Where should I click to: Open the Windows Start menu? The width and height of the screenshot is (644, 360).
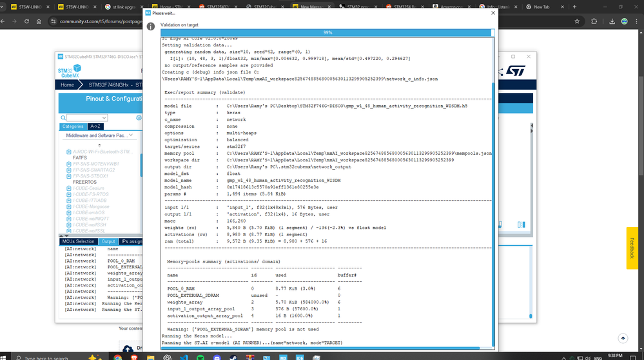[x=3, y=357]
